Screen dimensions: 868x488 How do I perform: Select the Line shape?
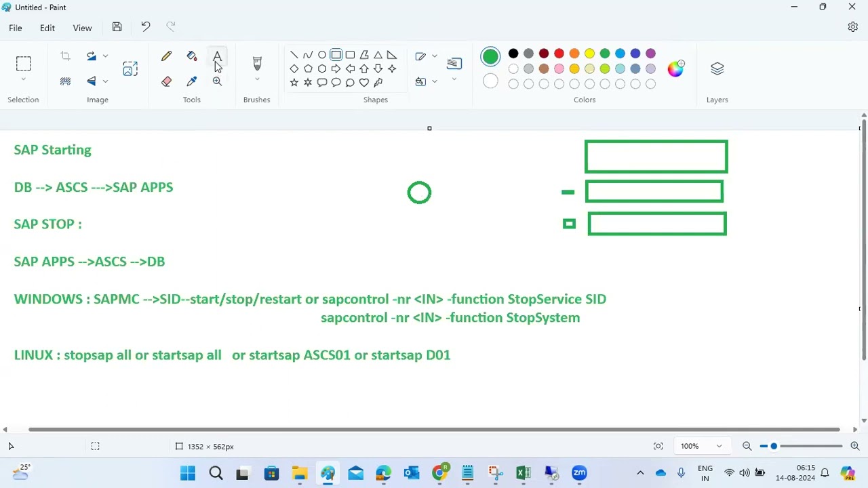tap(294, 55)
